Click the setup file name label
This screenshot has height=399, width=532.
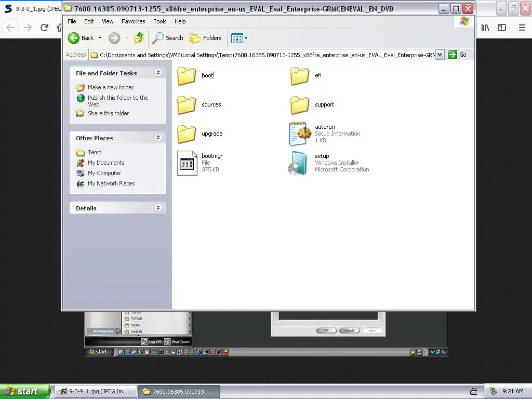pos(322,156)
